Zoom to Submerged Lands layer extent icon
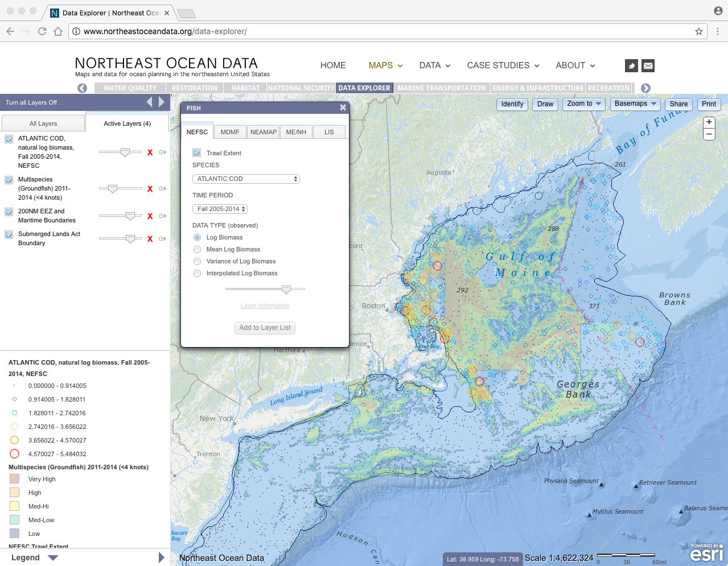Viewport: 728px width, 566px height. tap(163, 239)
